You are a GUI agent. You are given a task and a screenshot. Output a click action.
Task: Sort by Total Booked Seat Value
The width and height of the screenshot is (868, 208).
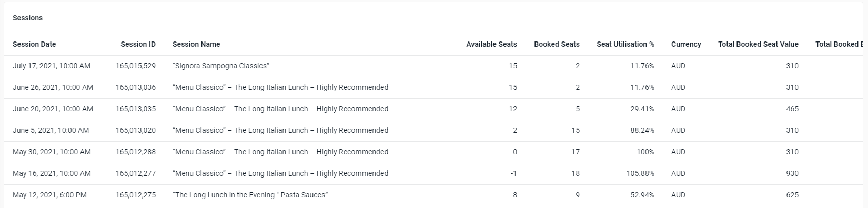[x=758, y=44]
